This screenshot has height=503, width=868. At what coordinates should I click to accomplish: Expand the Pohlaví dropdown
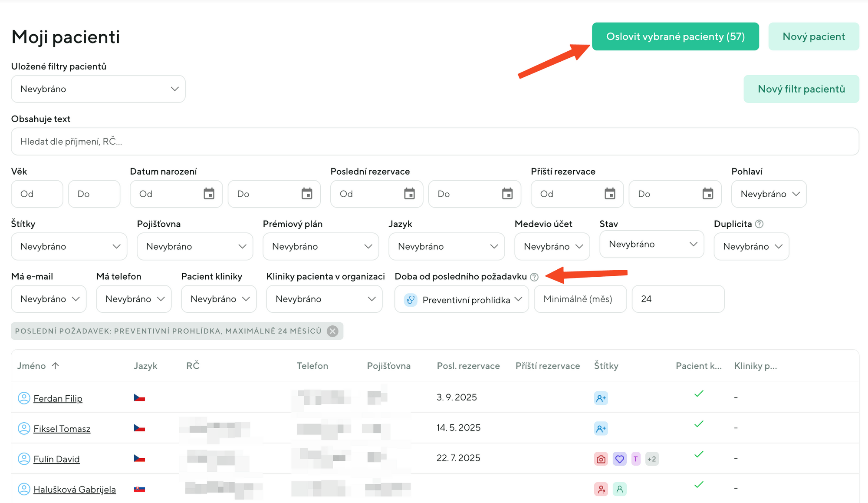tap(769, 194)
